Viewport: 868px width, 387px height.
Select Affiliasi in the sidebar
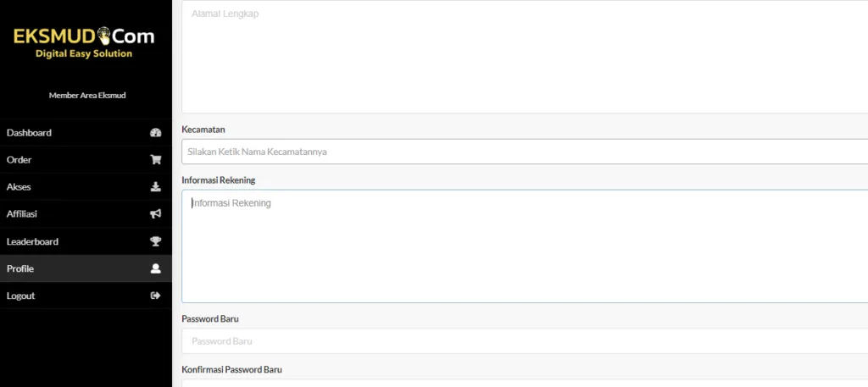pos(22,214)
